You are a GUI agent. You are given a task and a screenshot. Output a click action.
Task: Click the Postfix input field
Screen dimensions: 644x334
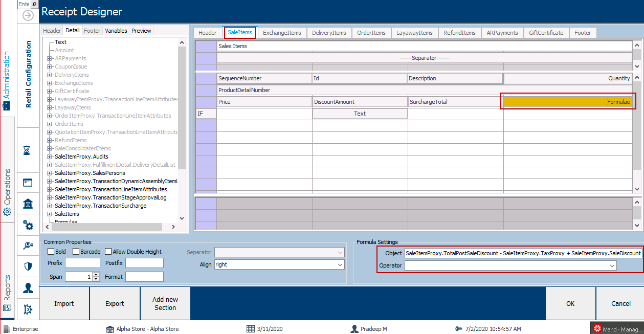(x=144, y=263)
